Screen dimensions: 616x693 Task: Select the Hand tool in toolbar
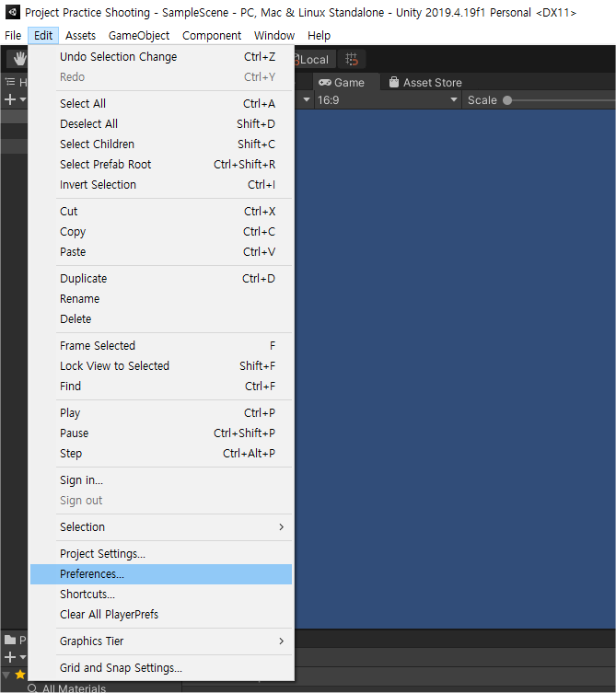point(19,59)
